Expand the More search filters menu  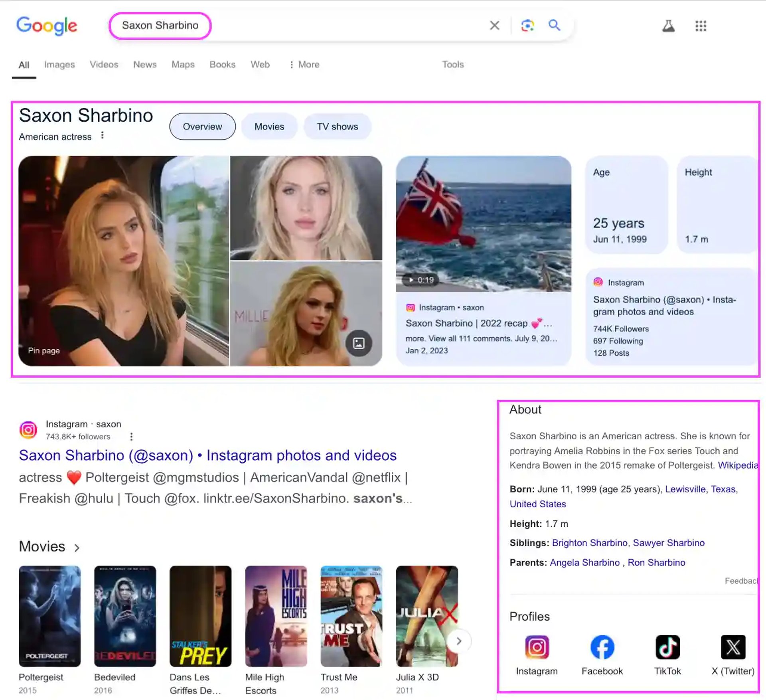pyautogui.click(x=304, y=65)
